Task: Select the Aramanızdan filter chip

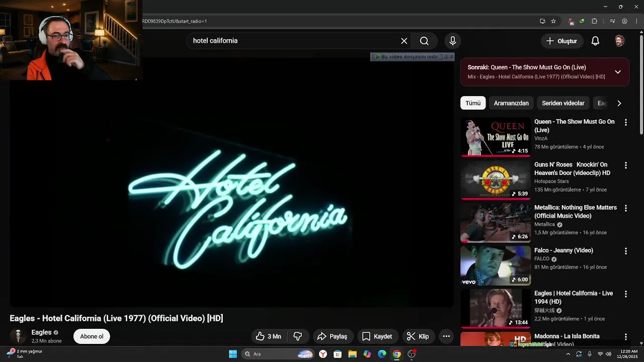Action: pos(511,103)
